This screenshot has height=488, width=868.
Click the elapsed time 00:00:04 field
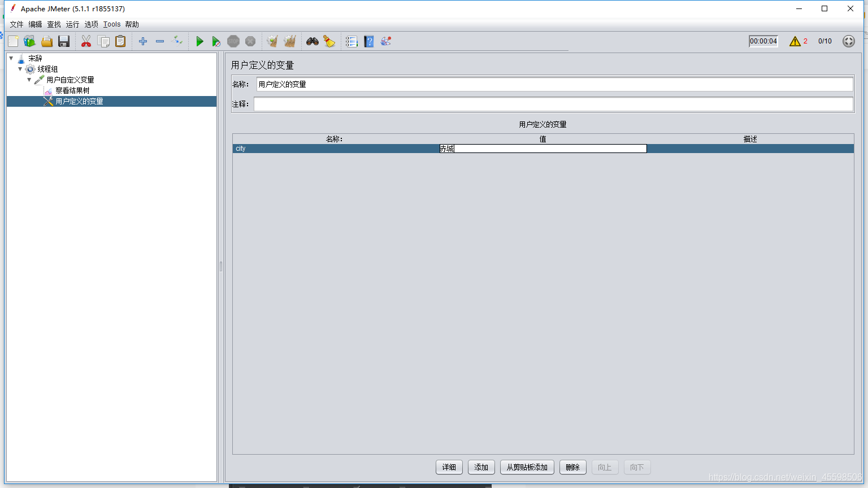tap(763, 41)
